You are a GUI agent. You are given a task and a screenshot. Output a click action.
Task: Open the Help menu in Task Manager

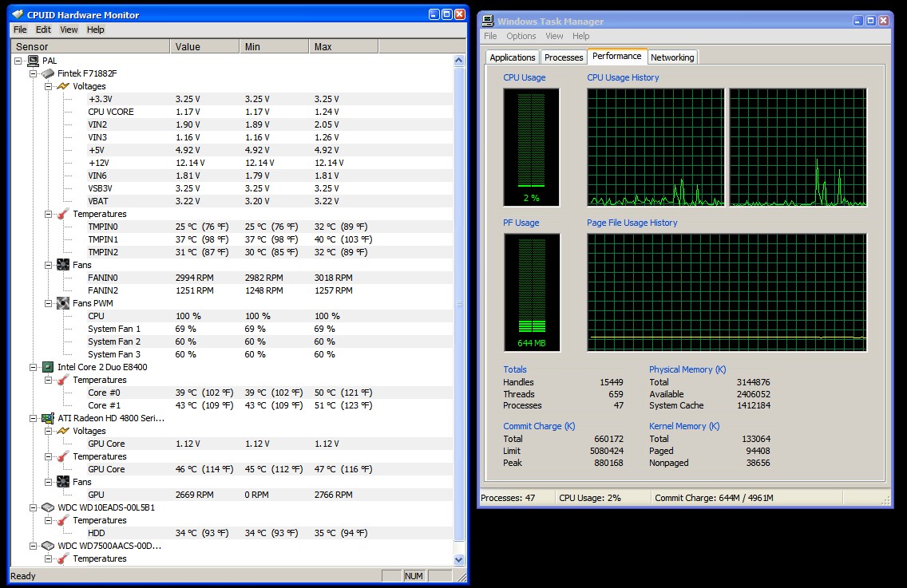tap(580, 36)
